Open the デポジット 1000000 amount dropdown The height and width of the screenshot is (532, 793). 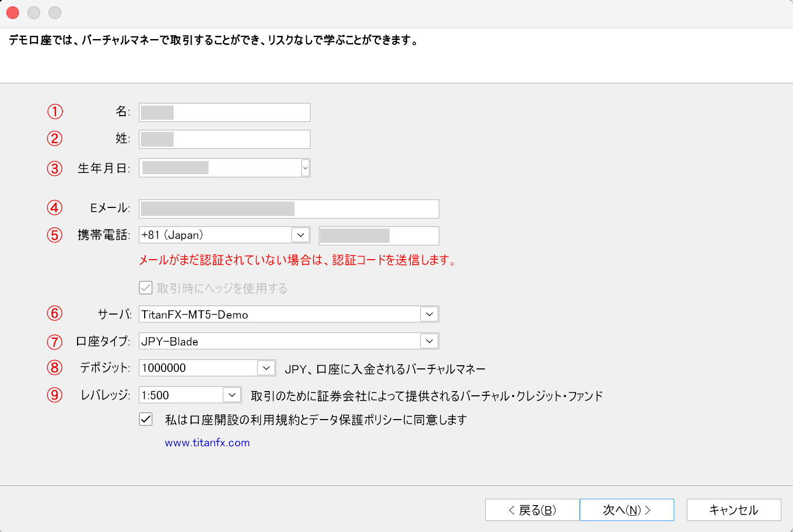coord(266,368)
